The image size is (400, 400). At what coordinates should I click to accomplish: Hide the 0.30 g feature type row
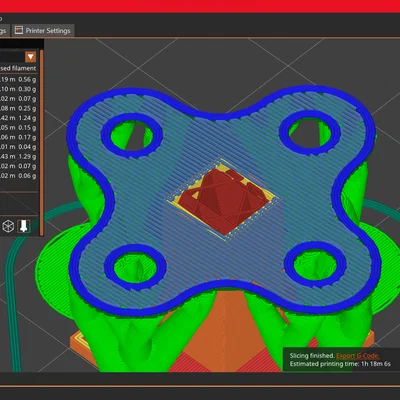(x=18, y=89)
